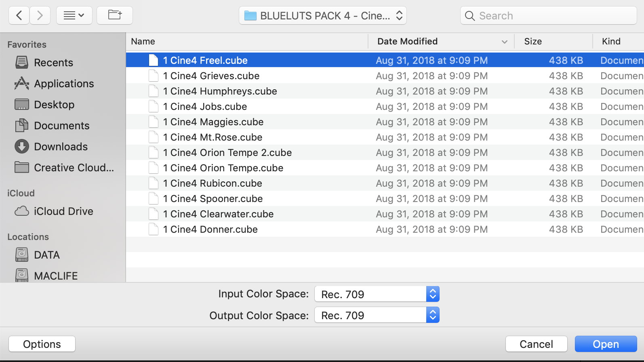Navigate back using the back arrow

point(19,15)
